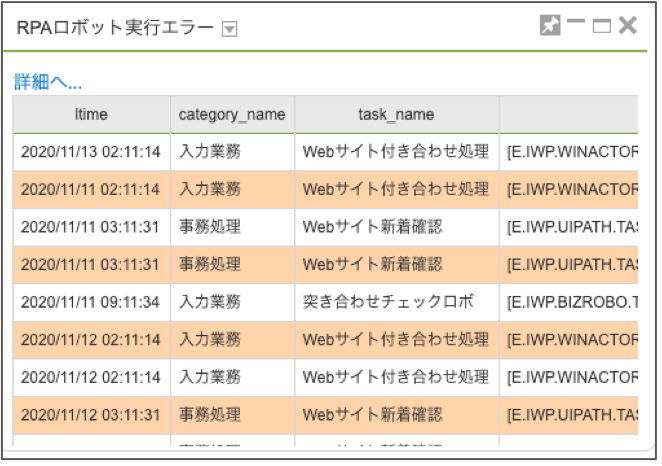This screenshot has height=466, width=662.
Task: Open the 詳細へ... link
Action: [x=48, y=81]
